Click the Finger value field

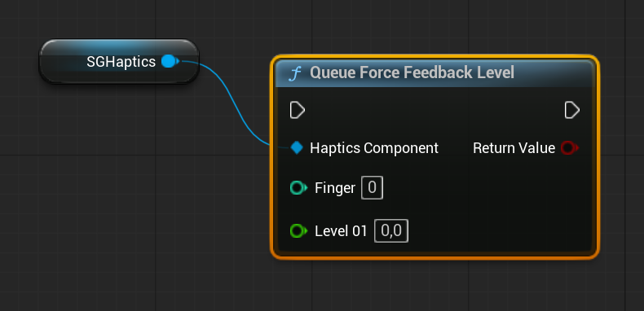[x=372, y=188]
